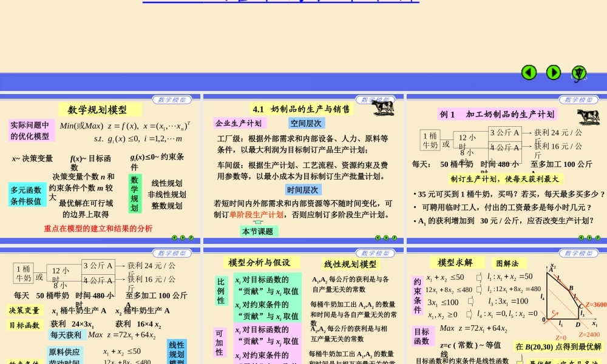Click the small green forward arrow below the 时间层次 section
Viewport: 607px width, 364px height.
tap(385, 238)
